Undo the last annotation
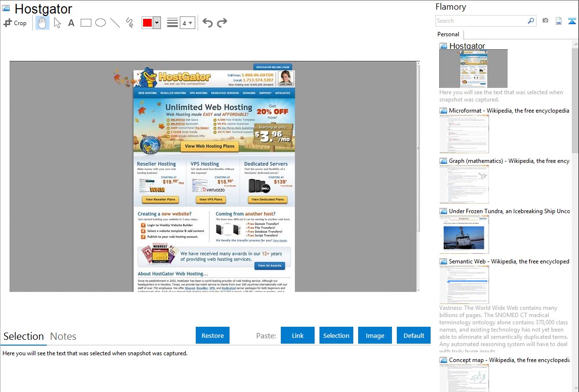Viewport: 579px width, 392px height. click(207, 23)
